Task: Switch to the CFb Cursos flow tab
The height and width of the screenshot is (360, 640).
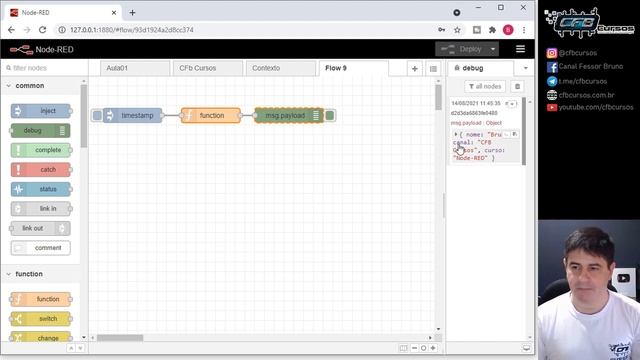Action: 208,68
